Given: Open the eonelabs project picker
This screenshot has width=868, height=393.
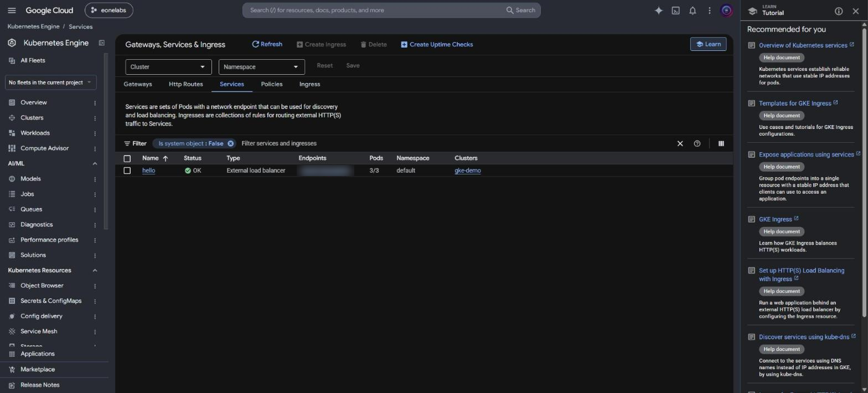Looking at the screenshot, I should click(x=109, y=11).
